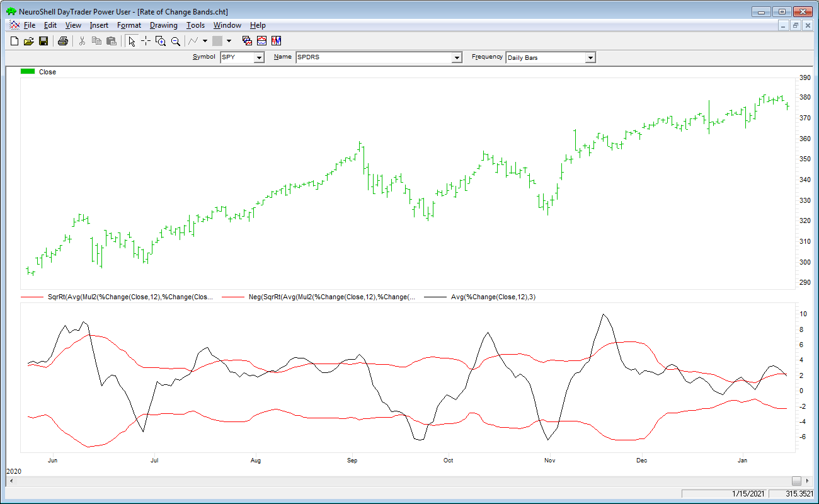Click the Sep label on time axis
This screenshot has height=504, width=819.
352,461
